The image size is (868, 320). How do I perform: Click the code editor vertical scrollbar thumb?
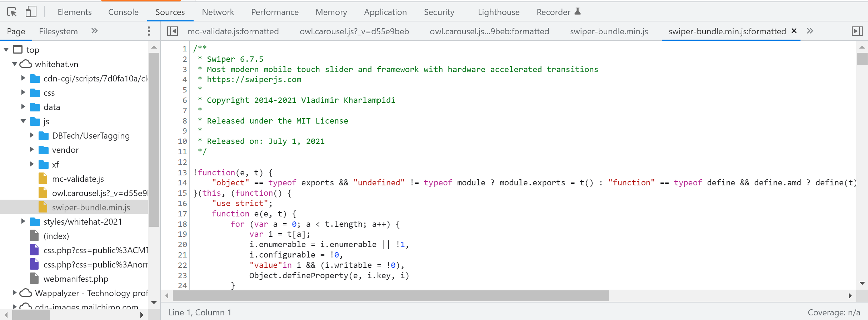pos(862,59)
